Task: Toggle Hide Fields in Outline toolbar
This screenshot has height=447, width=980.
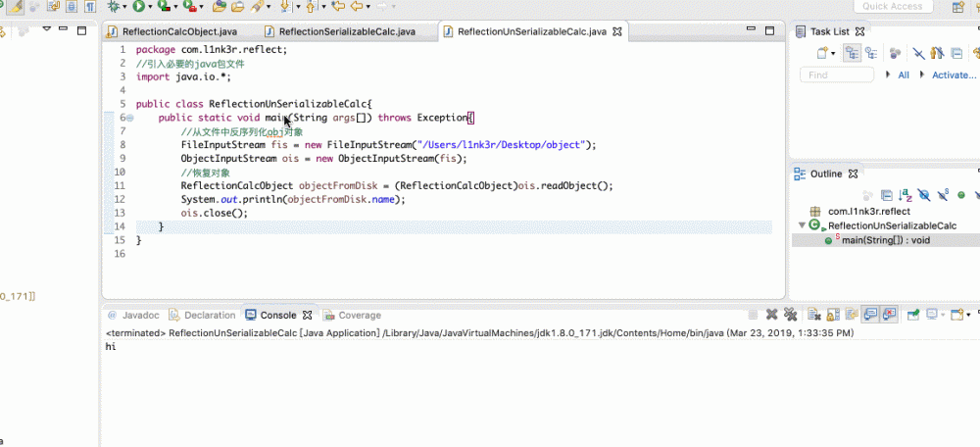Action: 924,196
